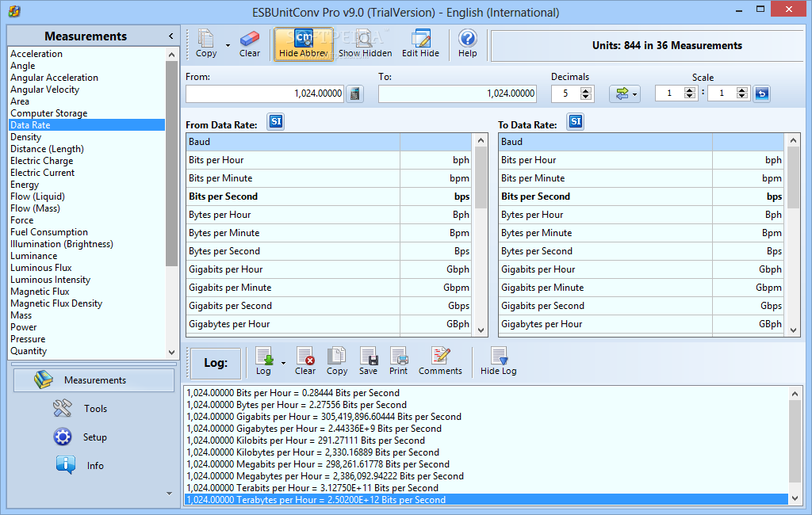Screen dimensions: 812x515
Task: Print the conversion log
Action: (x=398, y=361)
